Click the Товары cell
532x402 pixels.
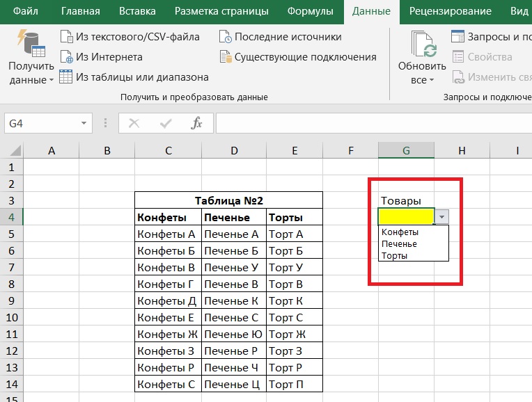tap(406, 200)
